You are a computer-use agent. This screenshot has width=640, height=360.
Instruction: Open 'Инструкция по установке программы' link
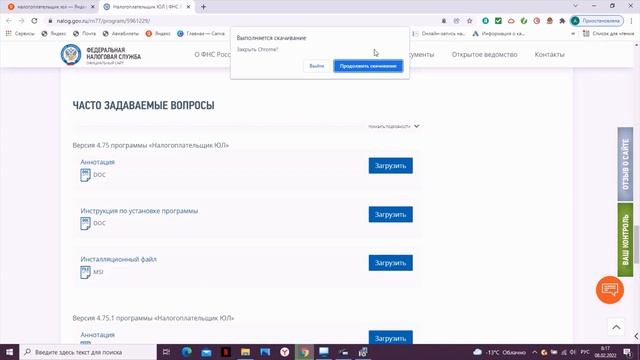[139, 211]
